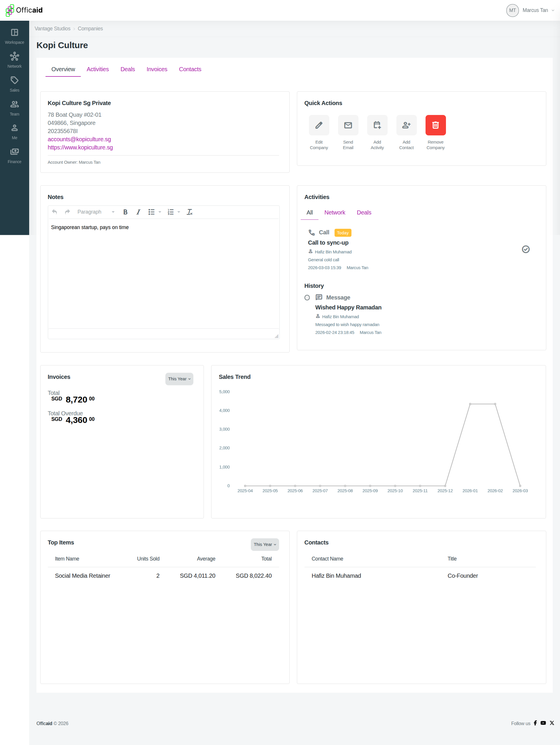Screen dimensions: 560x745
Task: Click the Add Activity quick action
Action: coord(377,125)
